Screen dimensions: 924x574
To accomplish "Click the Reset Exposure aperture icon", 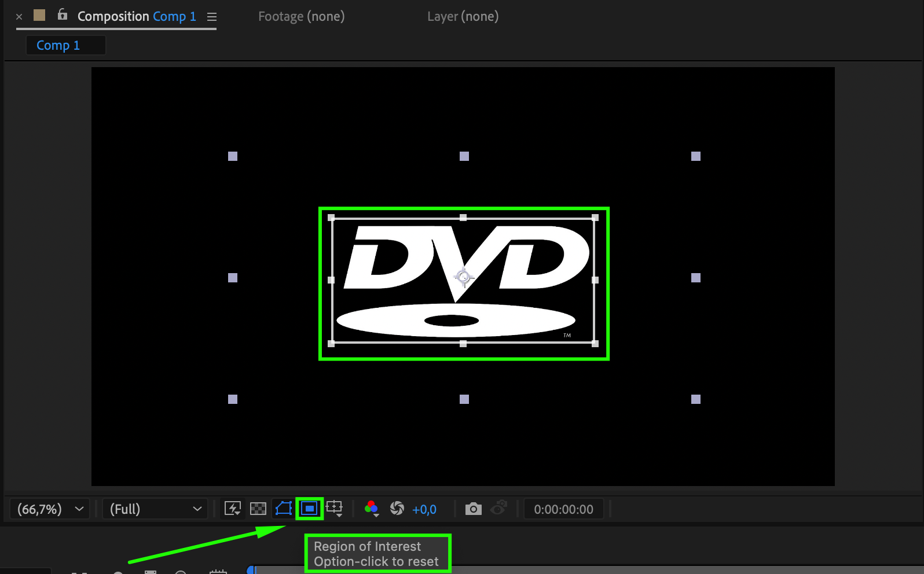I will click(x=397, y=509).
